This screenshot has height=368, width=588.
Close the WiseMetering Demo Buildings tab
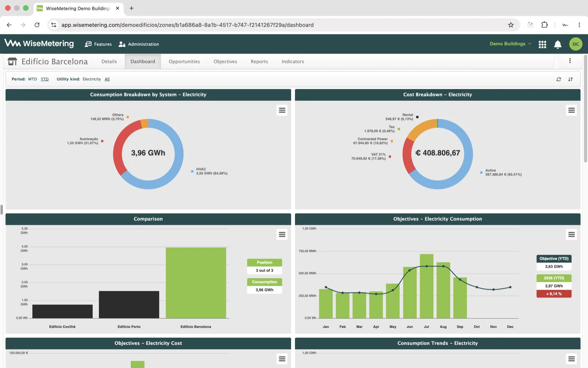tap(118, 8)
